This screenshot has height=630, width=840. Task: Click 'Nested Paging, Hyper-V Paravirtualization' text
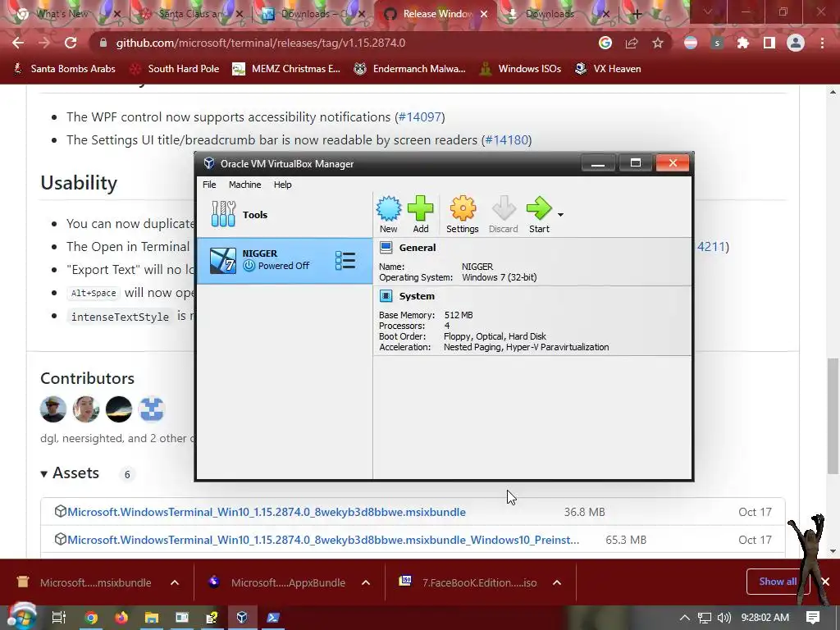tap(526, 347)
